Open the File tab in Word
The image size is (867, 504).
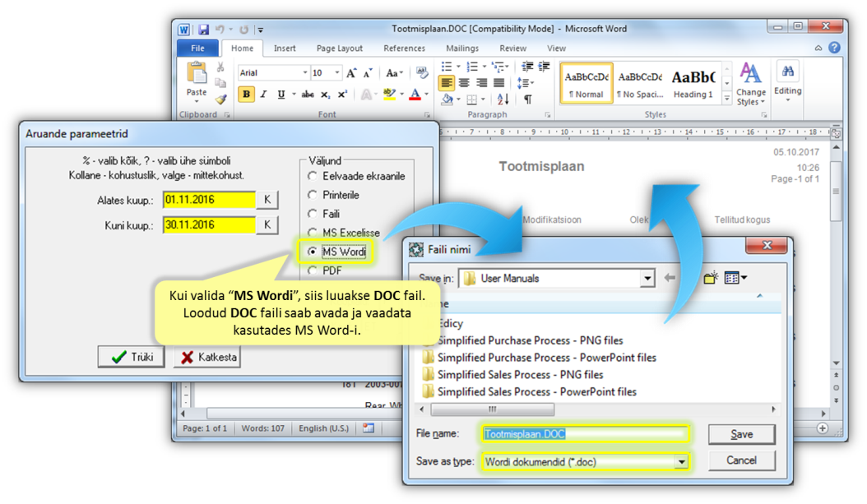(x=197, y=49)
